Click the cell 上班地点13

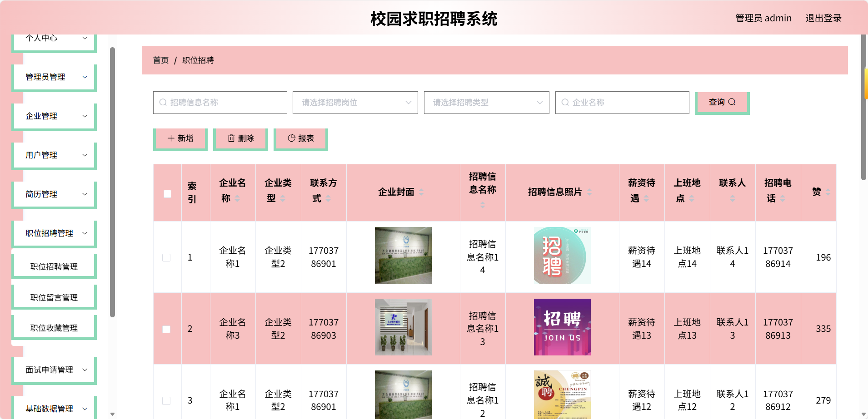(x=687, y=329)
